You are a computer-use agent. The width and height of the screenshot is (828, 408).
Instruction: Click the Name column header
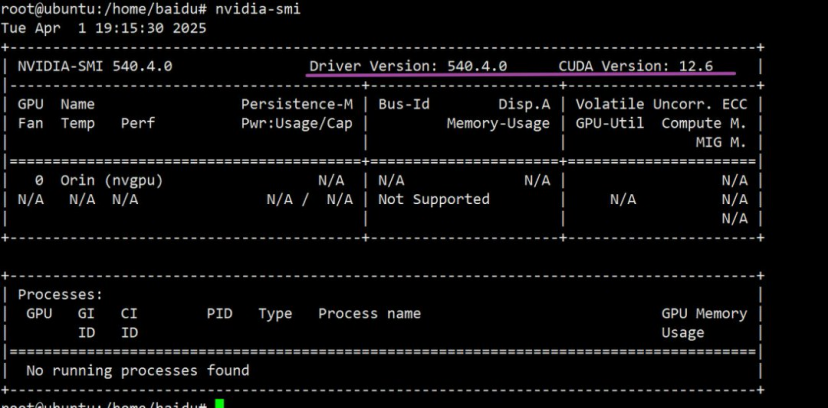78,105
